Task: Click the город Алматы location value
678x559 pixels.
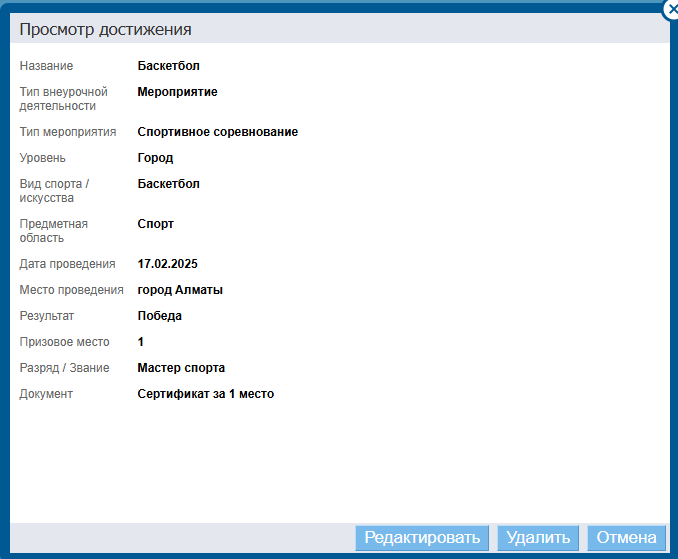Action: [x=180, y=290]
